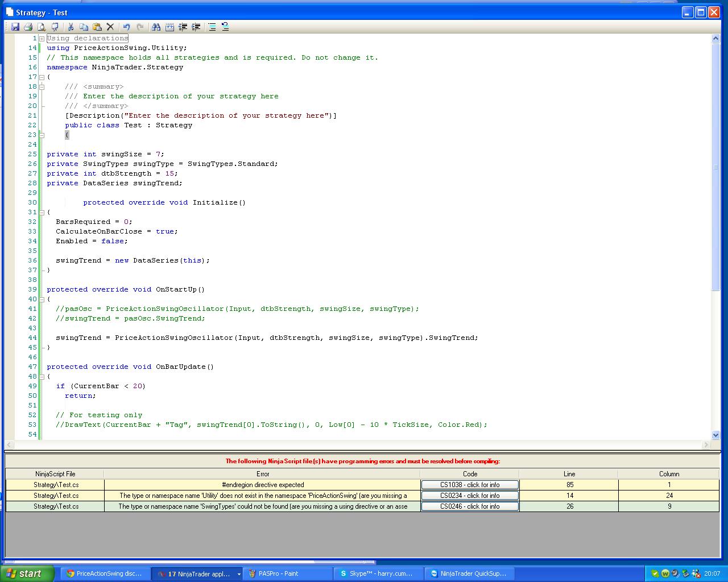The width and height of the screenshot is (728, 582).
Task: Click the Column column header
Action: 669,474
